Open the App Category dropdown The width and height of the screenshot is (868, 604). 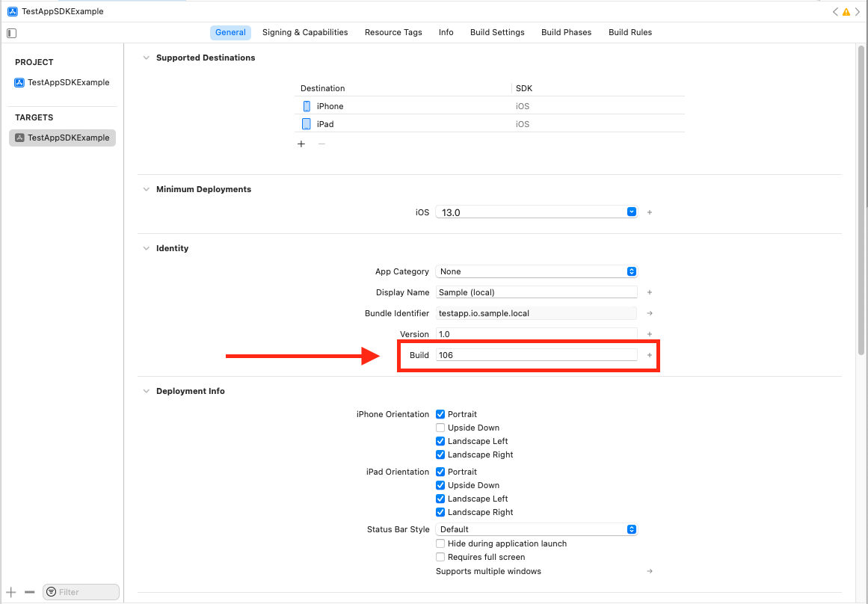pyautogui.click(x=536, y=271)
